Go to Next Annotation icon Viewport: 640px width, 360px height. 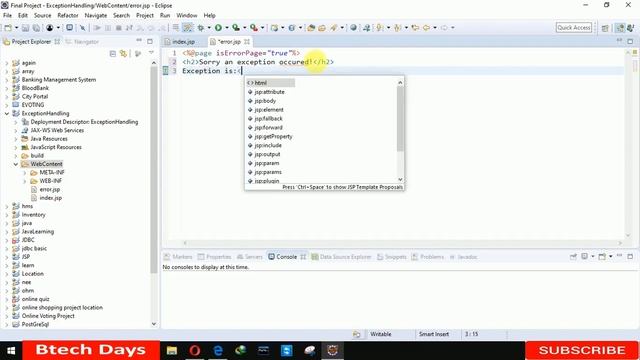[x=380, y=28]
